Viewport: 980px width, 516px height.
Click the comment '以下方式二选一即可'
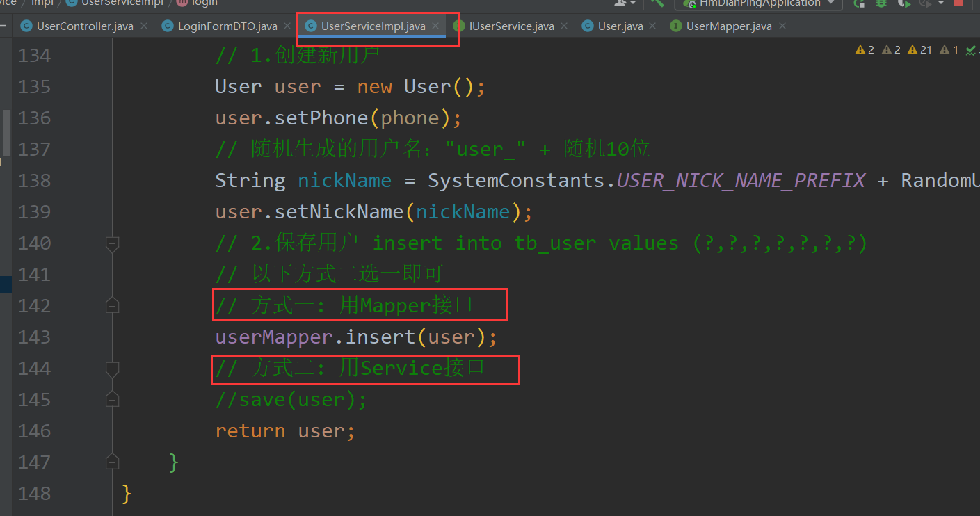tap(329, 274)
